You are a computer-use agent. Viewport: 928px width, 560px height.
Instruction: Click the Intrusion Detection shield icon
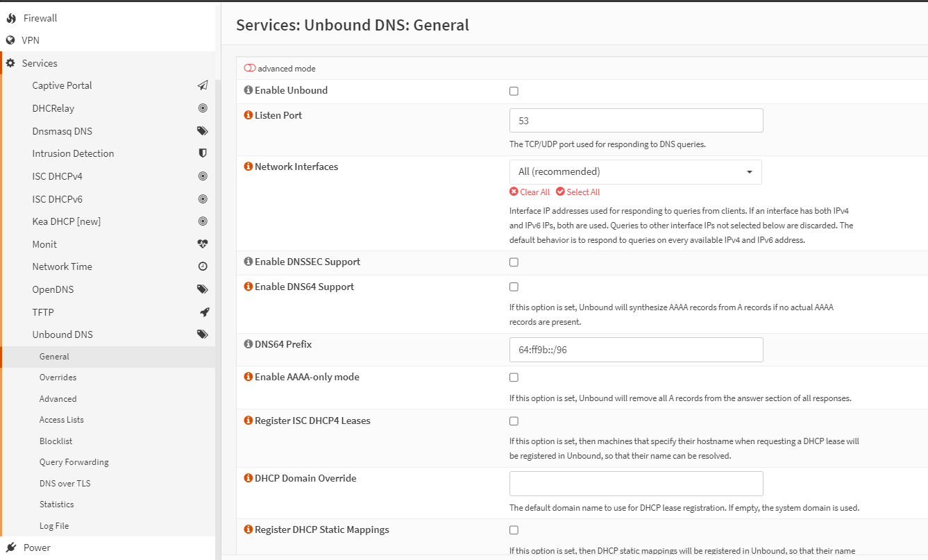(203, 153)
